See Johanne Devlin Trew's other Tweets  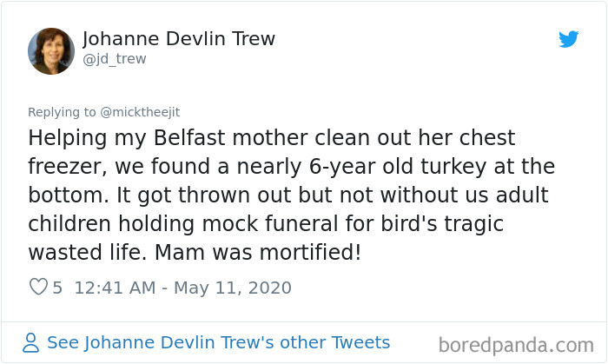[x=218, y=342]
